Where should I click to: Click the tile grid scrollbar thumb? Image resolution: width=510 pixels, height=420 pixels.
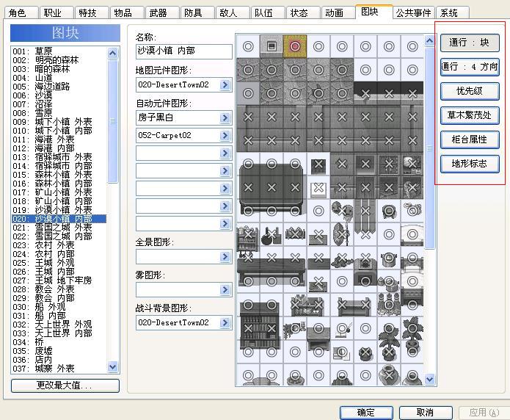[430, 148]
